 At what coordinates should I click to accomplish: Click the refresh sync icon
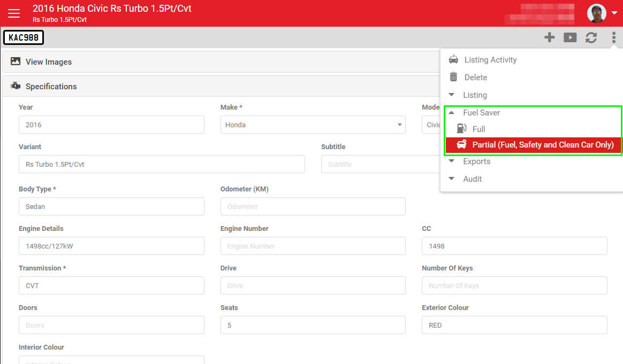(x=591, y=37)
